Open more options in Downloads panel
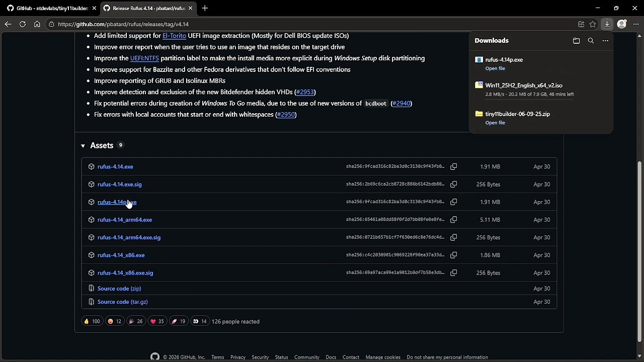Image resolution: width=644 pixels, height=362 pixels. pyautogui.click(x=605, y=41)
